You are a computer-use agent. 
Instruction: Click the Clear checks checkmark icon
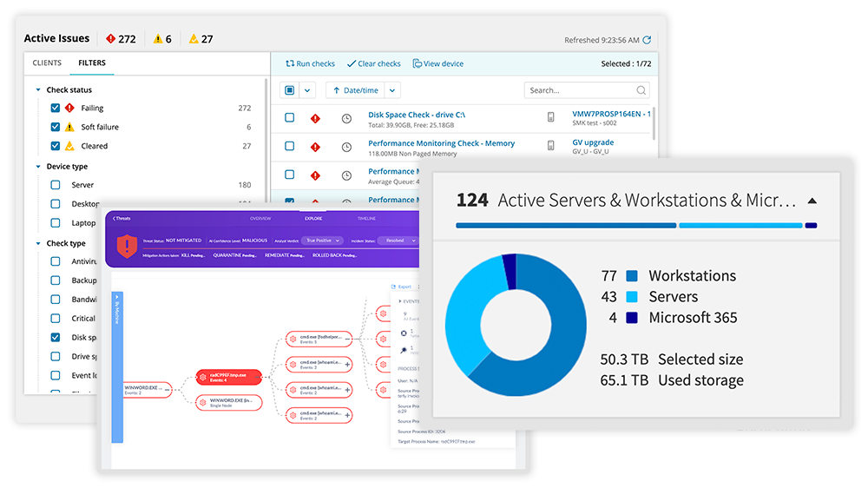click(351, 64)
